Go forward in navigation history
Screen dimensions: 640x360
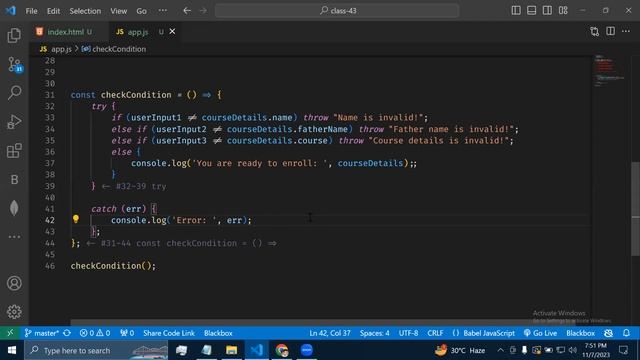pos(203,11)
